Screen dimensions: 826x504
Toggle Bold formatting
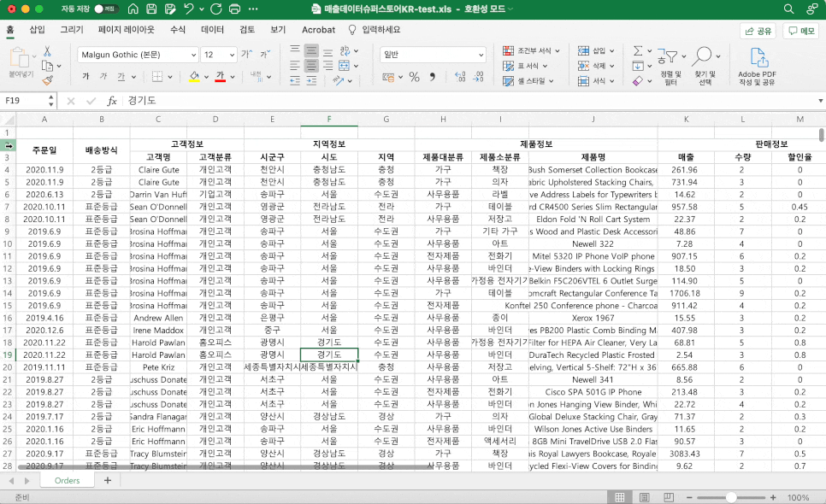86,77
